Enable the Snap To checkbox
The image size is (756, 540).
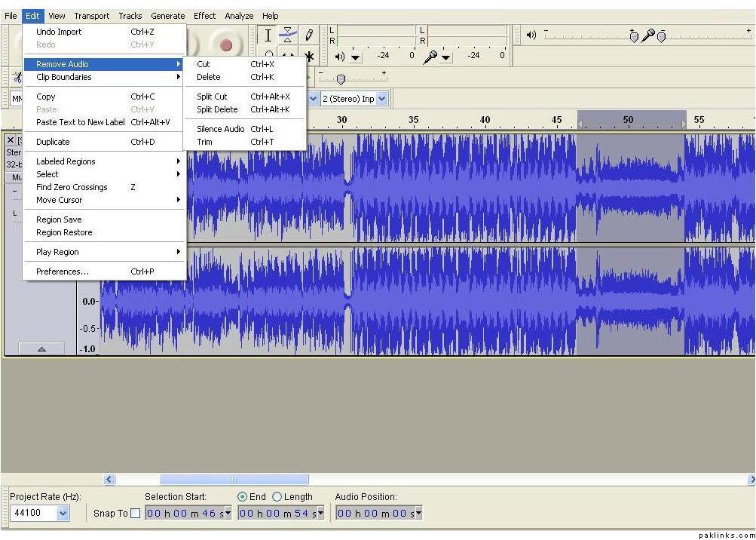coord(135,514)
